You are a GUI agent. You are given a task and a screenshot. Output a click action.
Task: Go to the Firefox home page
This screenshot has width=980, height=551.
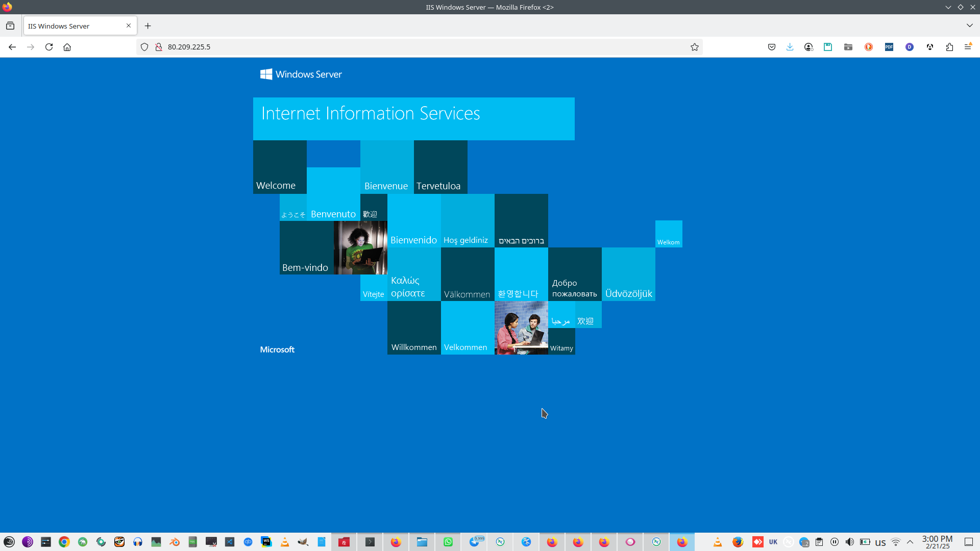pyautogui.click(x=67, y=47)
